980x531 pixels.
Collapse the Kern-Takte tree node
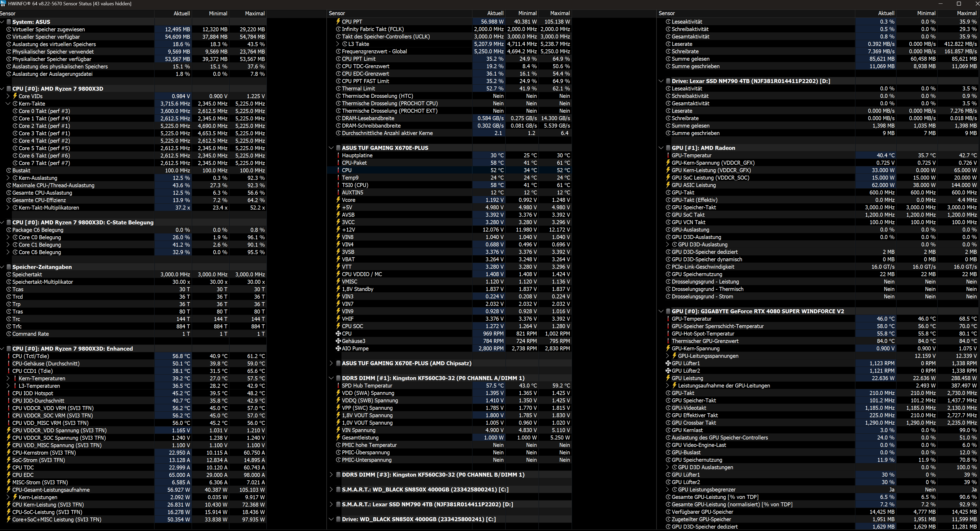coord(8,103)
